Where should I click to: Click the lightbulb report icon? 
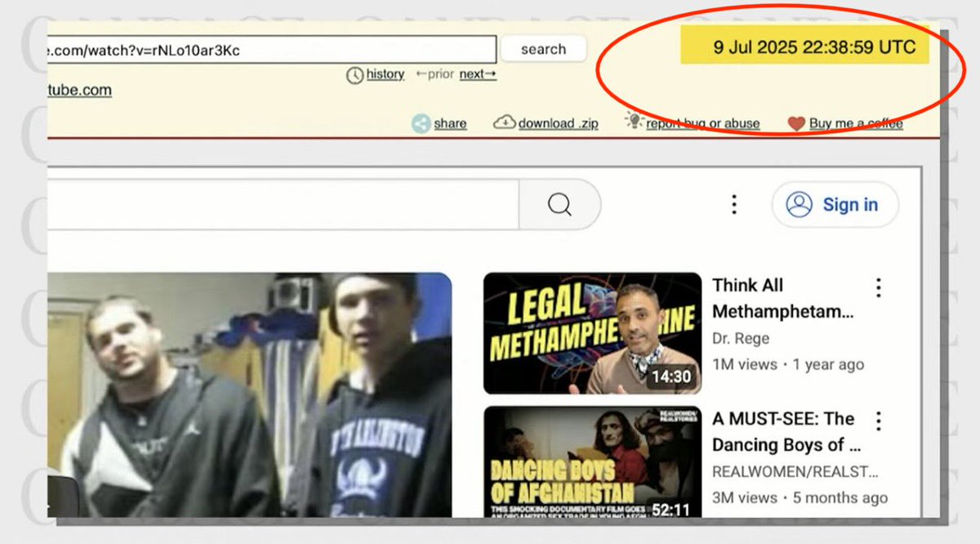634,121
